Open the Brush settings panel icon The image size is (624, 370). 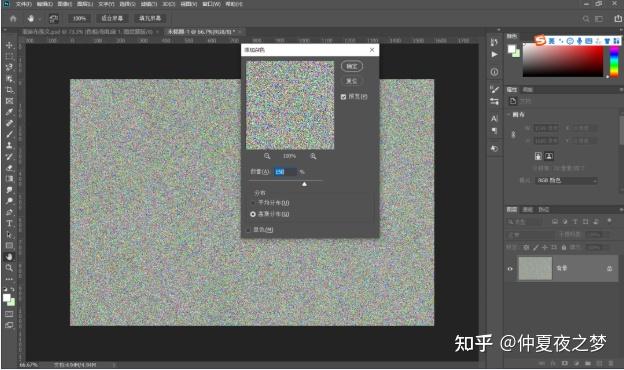coord(494,90)
